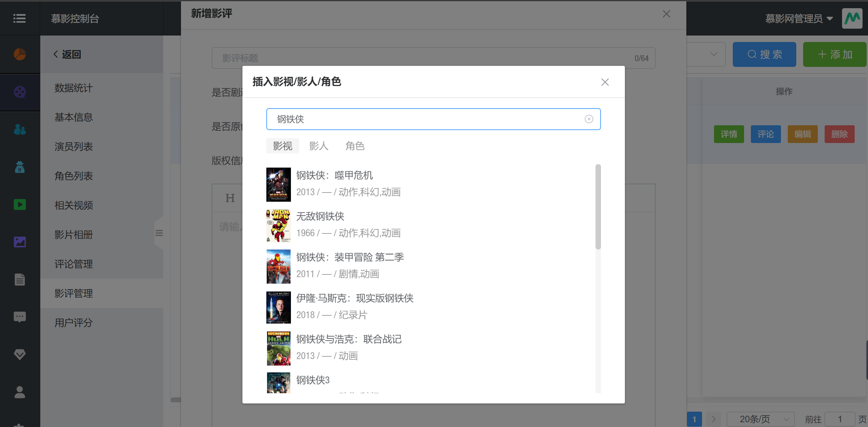This screenshot has width=868, height=427.
Task: Select the poster for 伊隆·马斯克：现实版钢铁侠
Action: point(278,307)
